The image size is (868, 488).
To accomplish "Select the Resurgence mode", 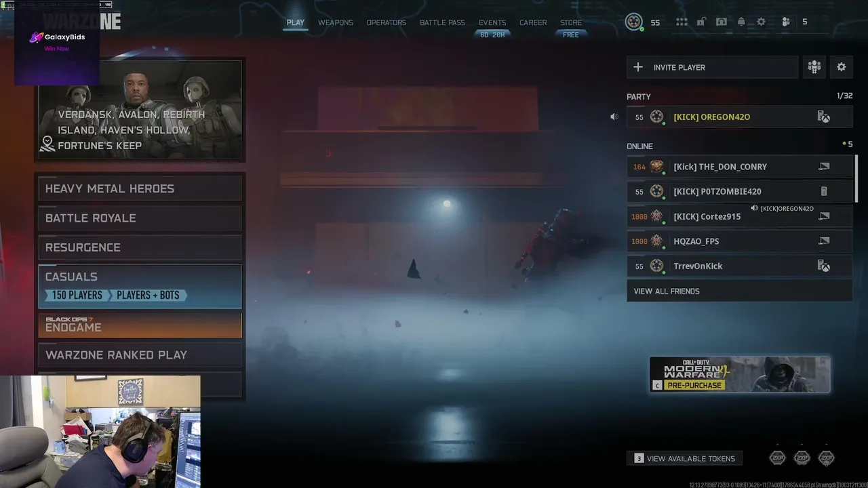I will (140, 247).
